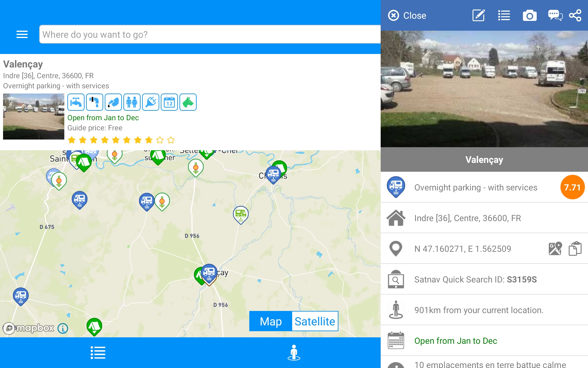Open coordinates in external map app

555,248
